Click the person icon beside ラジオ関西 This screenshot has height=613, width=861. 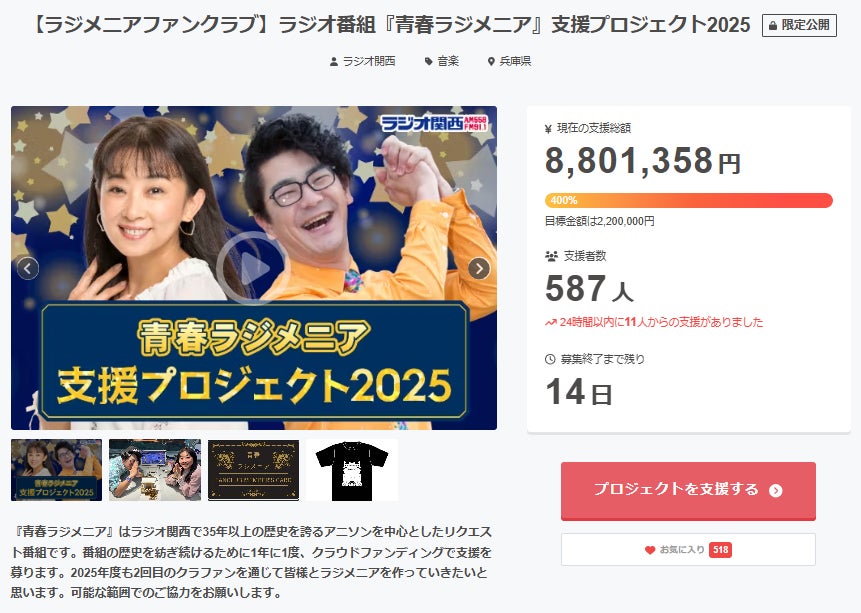coord(333,62)
